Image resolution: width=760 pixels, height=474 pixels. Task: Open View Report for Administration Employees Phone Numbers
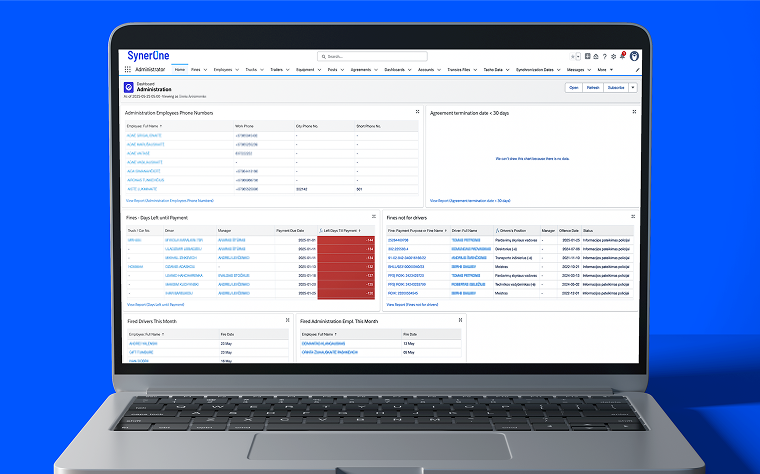point(170,201)
